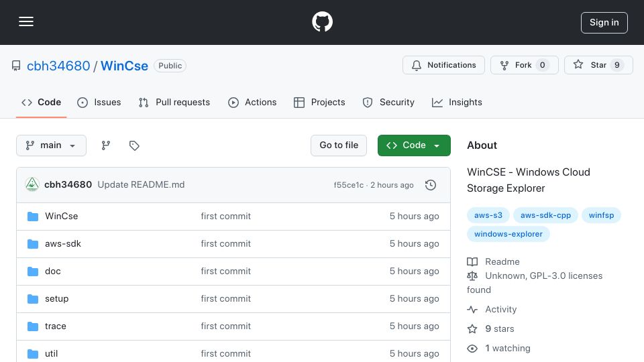This screenshot has width=644, height=362.
Task: Click the Public visibility badge
Action: [x=170, y=66]
